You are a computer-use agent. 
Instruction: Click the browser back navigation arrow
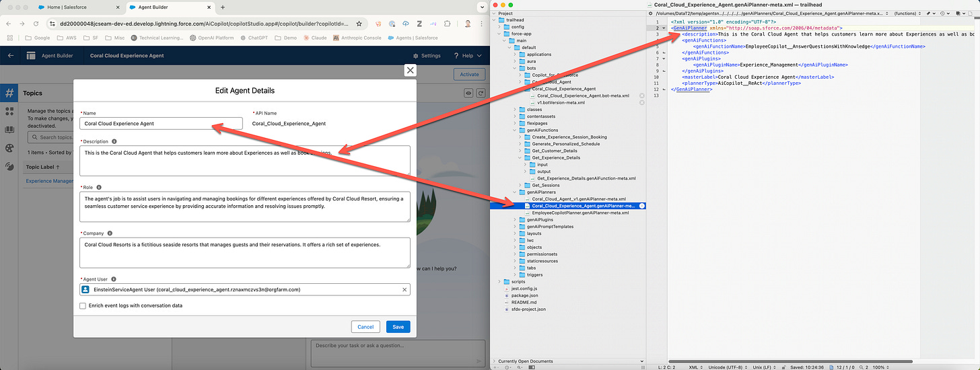(x=9, y=23)
